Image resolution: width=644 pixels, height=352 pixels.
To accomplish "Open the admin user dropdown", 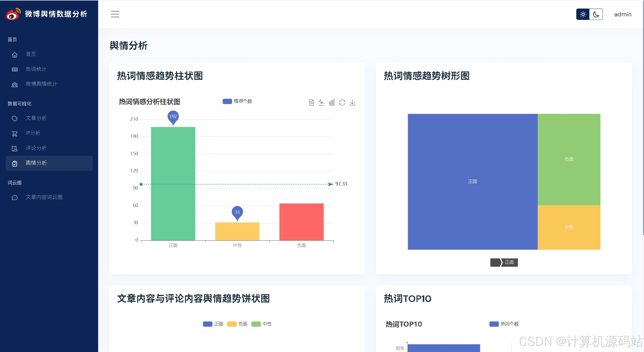I will point(623,14).
